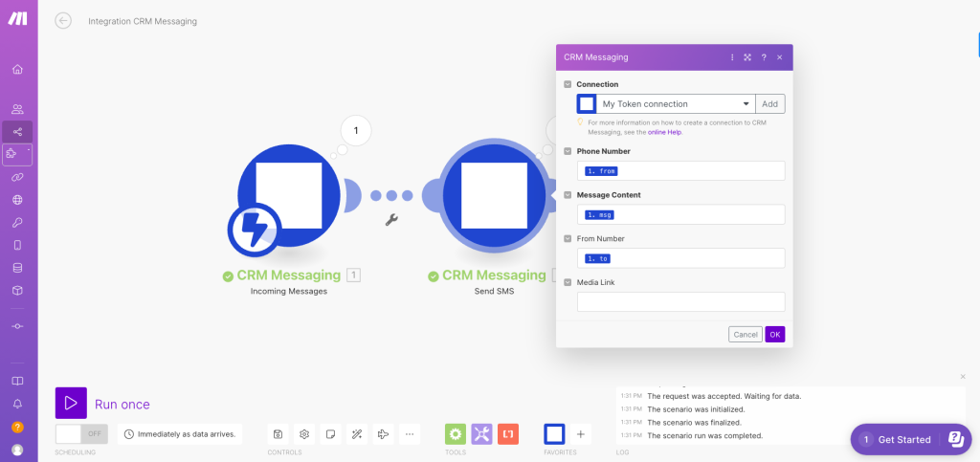Click the Auto-align magic wand icon
This screenshot has height=462, width=980.
pyautogui.click(x=357, y=434)
